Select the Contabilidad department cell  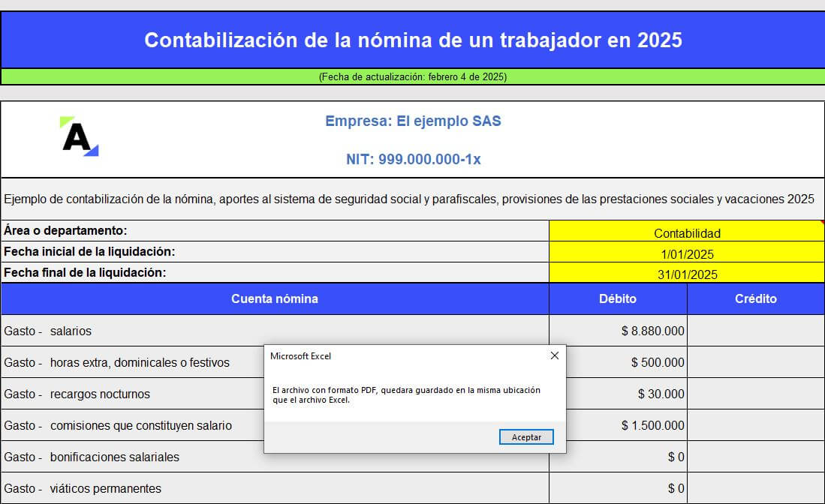point(687,231)
